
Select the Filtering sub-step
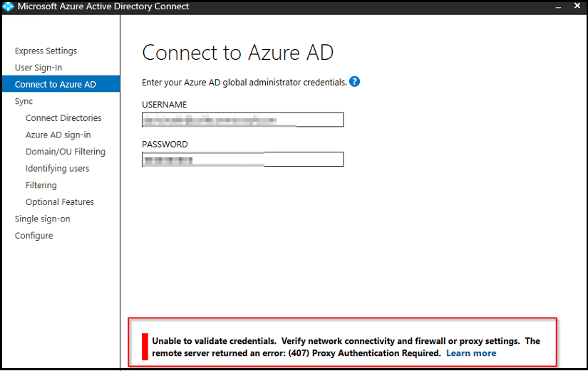tap(41, 185)
